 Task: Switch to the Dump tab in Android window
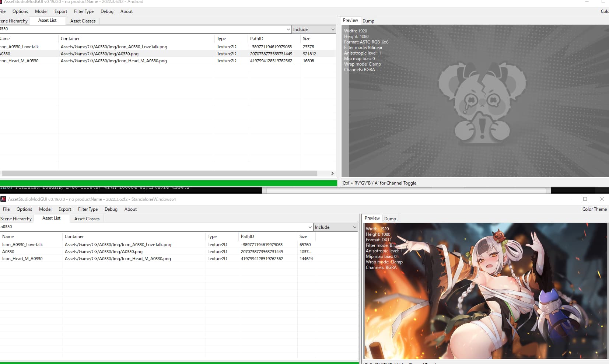click(x=368, y=21)
